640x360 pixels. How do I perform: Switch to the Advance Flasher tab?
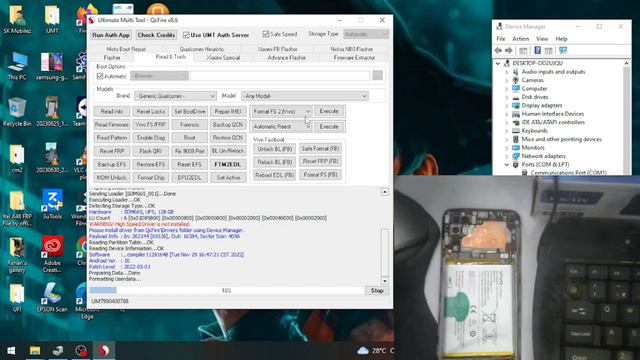click(x=287, y=58)
